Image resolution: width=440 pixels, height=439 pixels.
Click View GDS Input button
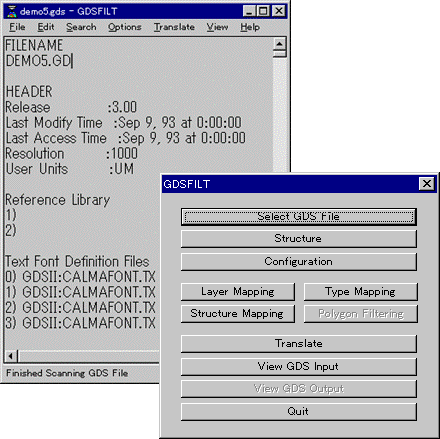(x=299, y=366)
